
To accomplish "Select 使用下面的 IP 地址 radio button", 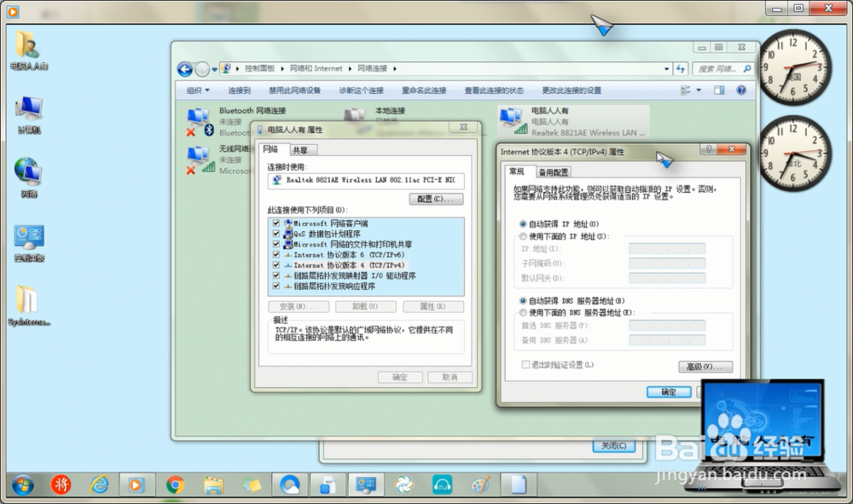I will click(x=523, y=236).
